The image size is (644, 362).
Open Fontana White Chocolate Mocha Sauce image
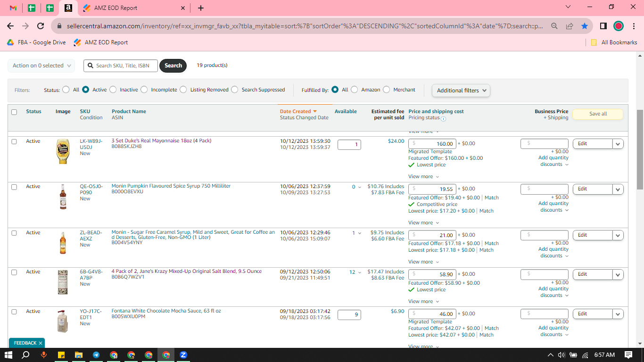[63, 321]
